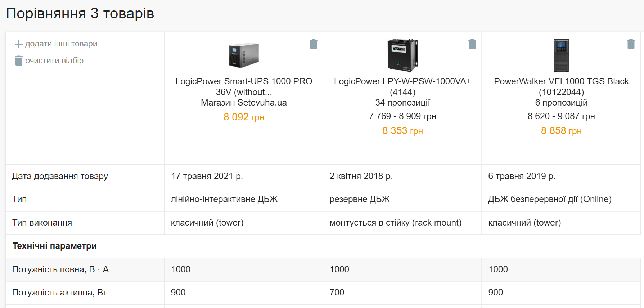Click the 8 092 грн price

244,117
